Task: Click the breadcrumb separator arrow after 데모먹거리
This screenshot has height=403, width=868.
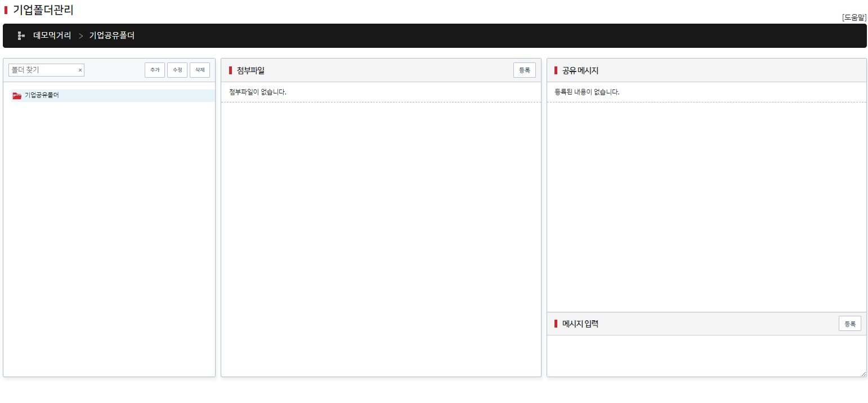Action: click(x=80, y=36)
